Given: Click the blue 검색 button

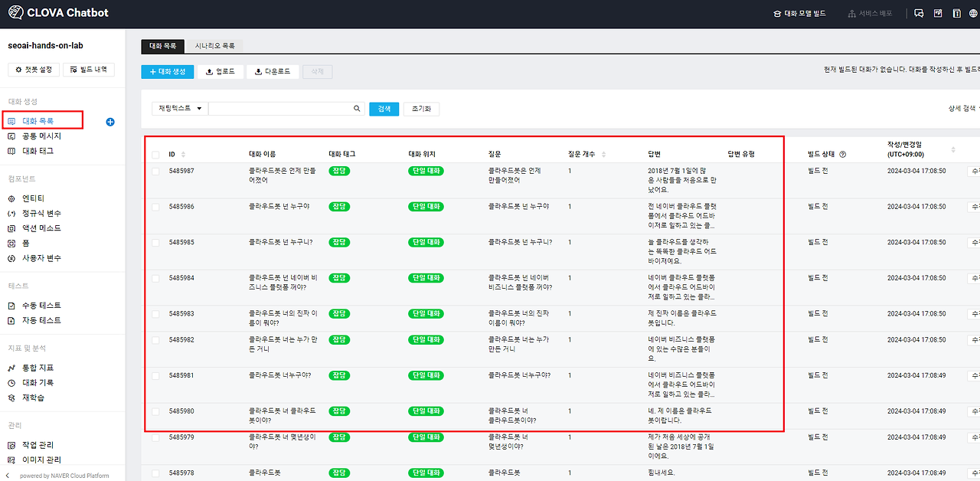Looking at the screenshot, I should (384, 109).
